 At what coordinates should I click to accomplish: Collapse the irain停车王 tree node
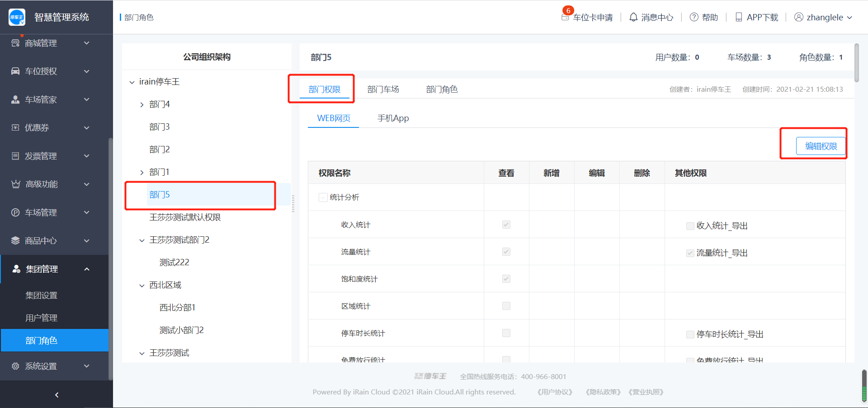pos(132,82)
